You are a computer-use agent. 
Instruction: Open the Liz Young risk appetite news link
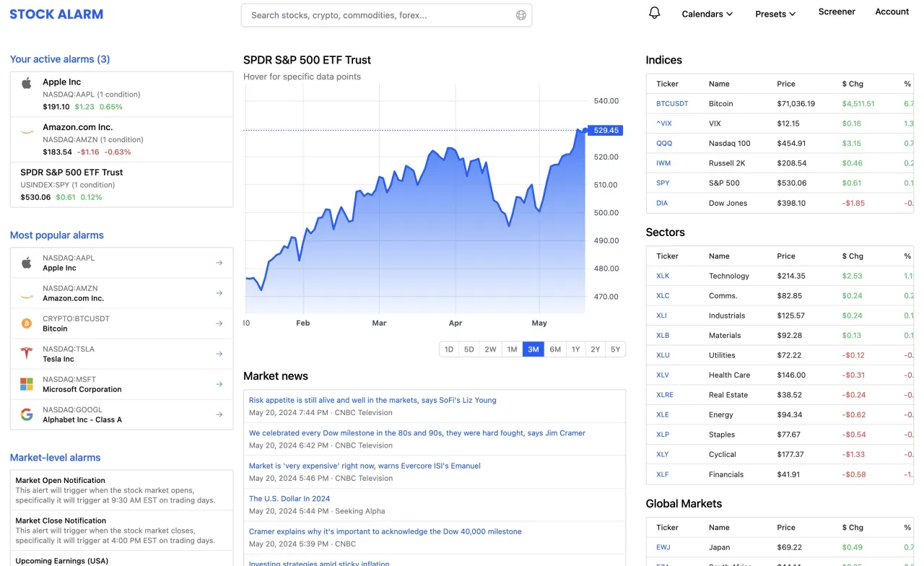pos(372,400)
